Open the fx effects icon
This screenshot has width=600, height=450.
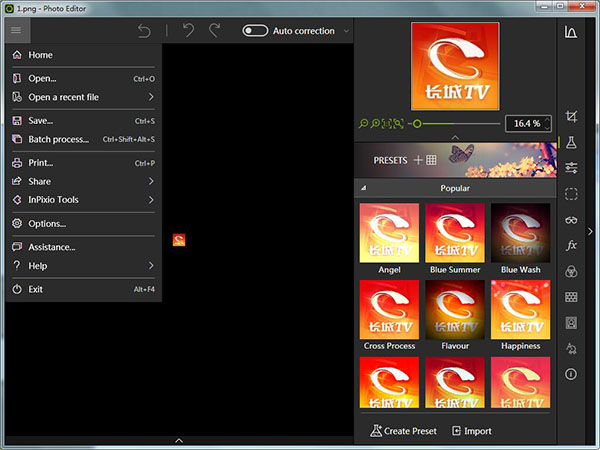click(571, 245)
